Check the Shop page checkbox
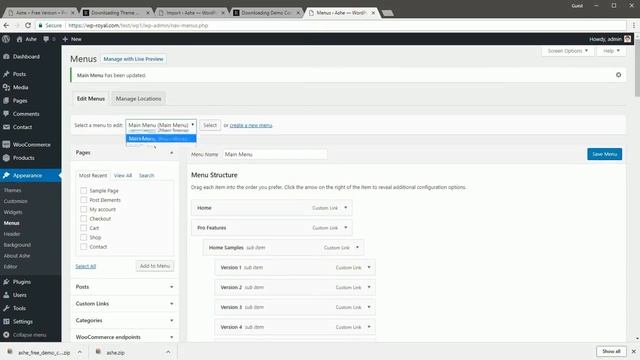This screenshot has height=360, width=640. click(84, 237)
